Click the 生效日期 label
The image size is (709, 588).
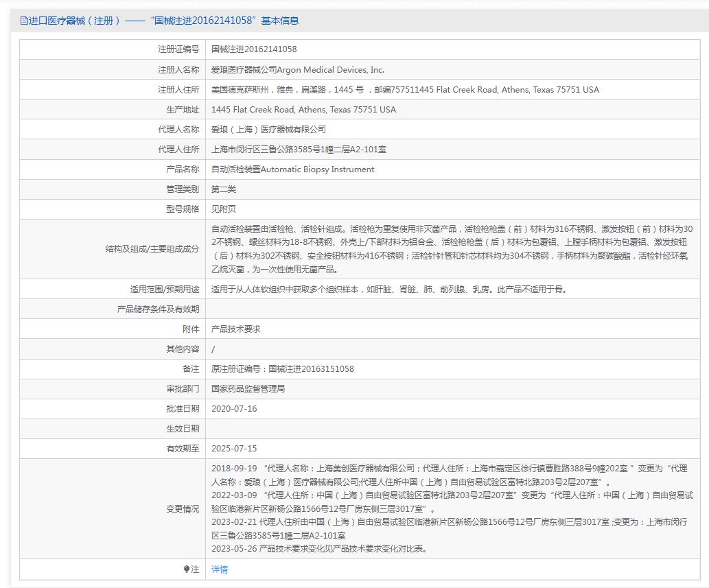pyautogui.click(x=183, y=428)
